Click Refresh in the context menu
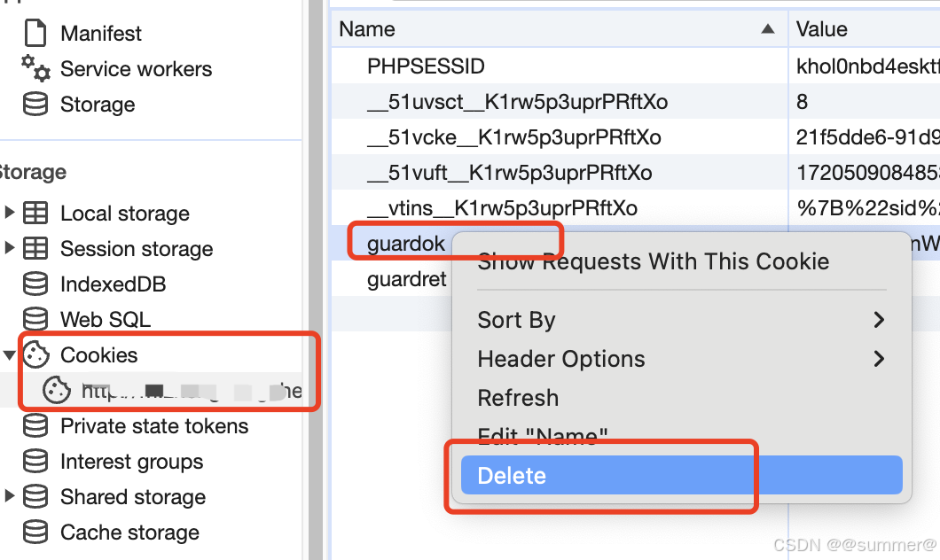The height and width of the screenshot is (560, 940). [519, 398]
